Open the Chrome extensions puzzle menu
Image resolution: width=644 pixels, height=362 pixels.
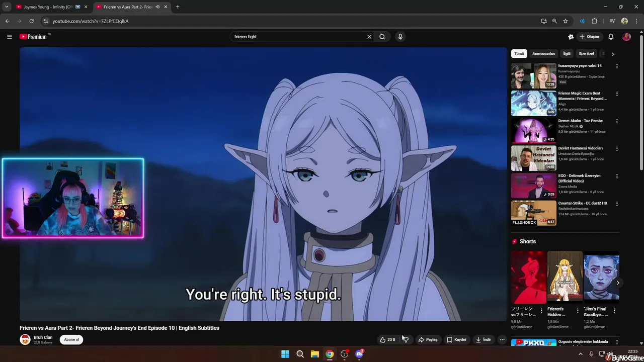[595, 21]
